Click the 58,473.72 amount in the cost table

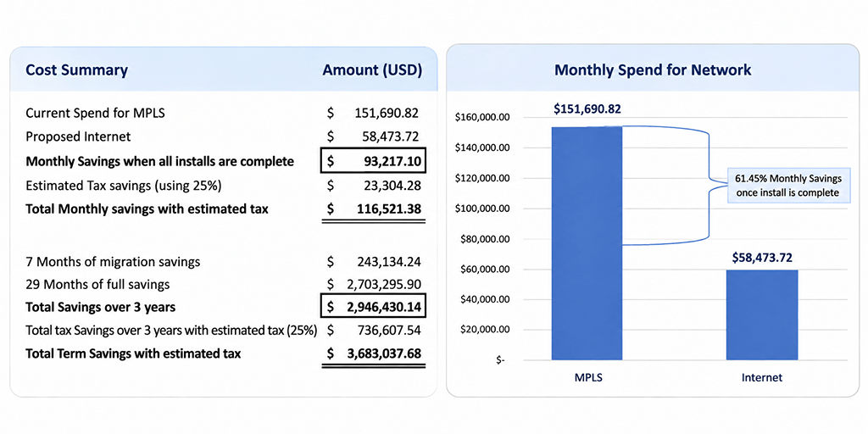[x=390, y=136]
